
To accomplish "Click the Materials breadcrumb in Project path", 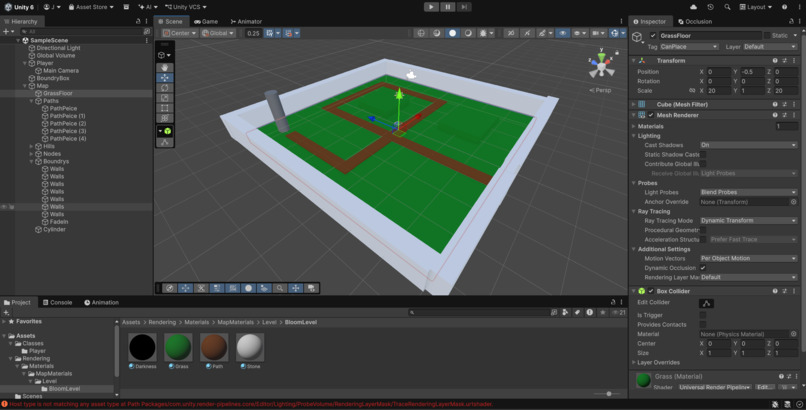I will click(x=196, y=322).
